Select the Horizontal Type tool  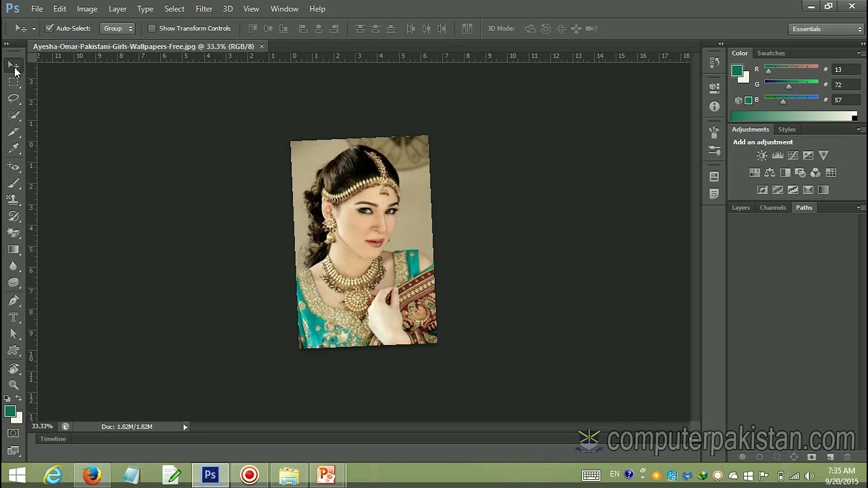point(14,317)
